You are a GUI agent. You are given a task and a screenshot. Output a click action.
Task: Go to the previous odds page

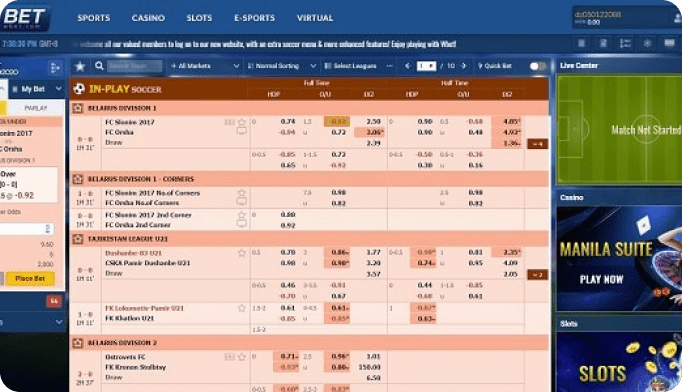[x=408, y=66]
